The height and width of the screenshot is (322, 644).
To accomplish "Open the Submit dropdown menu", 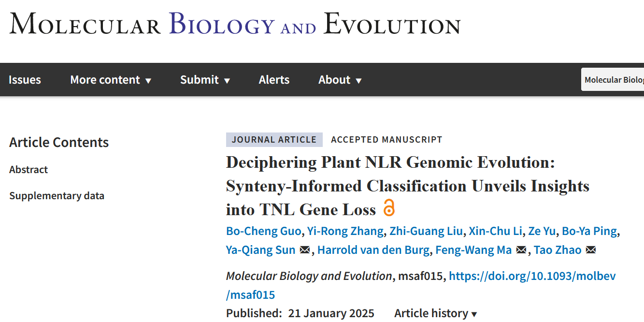I will (205, 80).
